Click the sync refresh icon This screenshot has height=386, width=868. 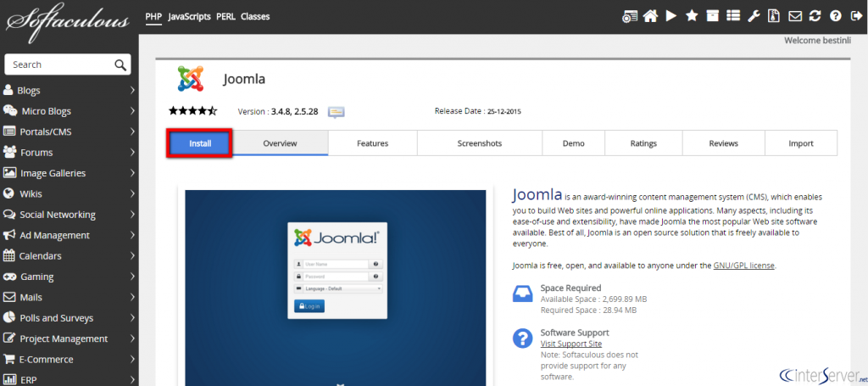[x=815, y=16]
